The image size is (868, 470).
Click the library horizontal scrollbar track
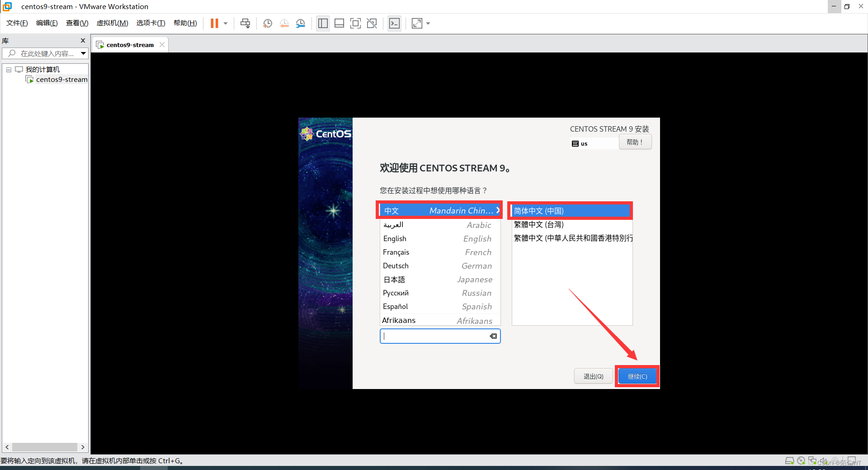(45, 447)
